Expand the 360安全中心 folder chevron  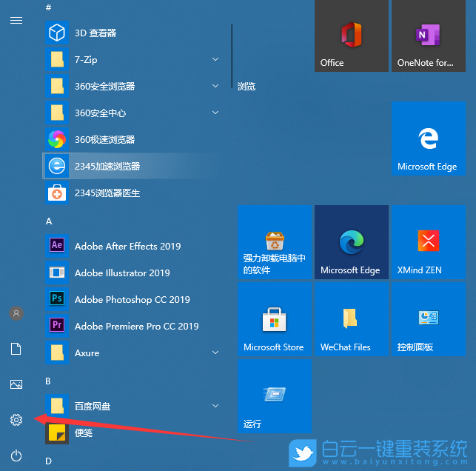click(215, 113)
